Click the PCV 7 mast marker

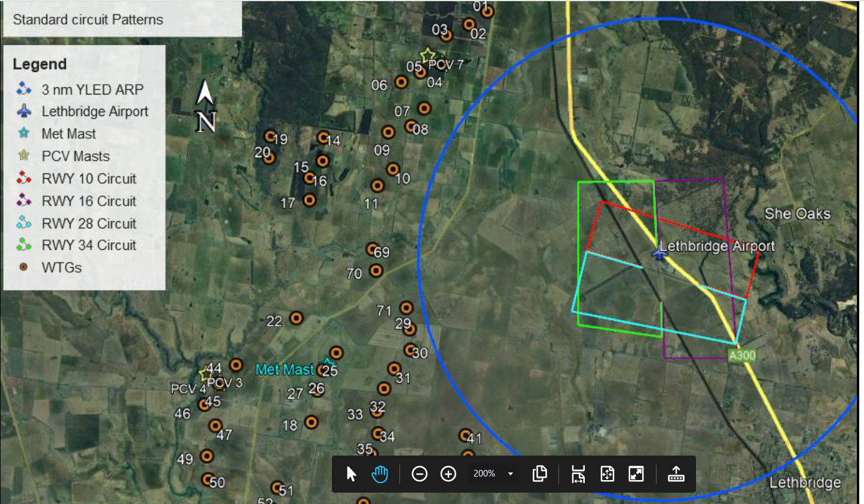(426, 56)
